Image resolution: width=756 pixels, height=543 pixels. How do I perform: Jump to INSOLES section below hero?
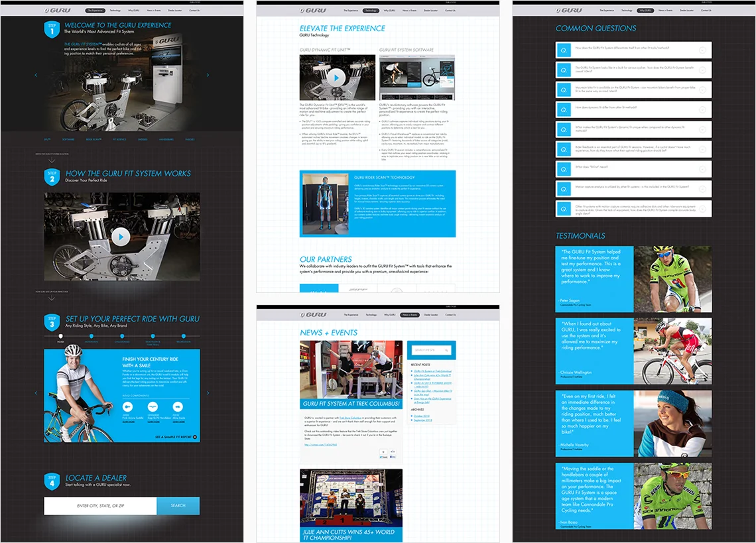click(190, 139)
